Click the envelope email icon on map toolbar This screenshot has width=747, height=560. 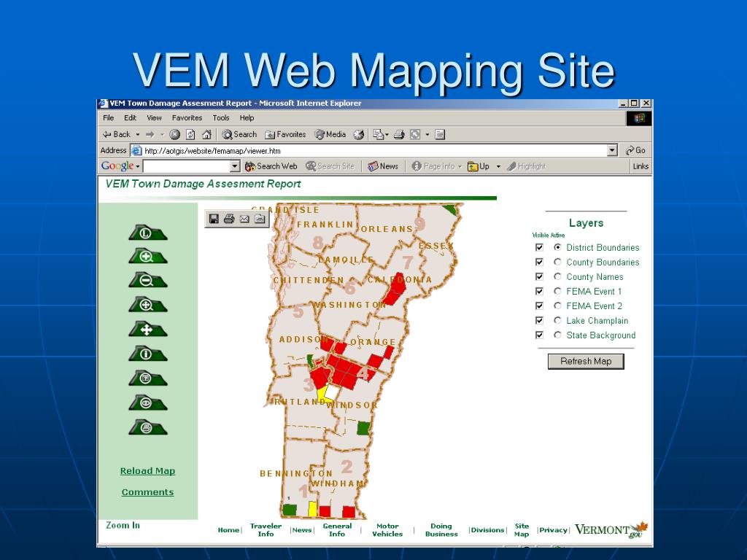click(x=244, y=219)
